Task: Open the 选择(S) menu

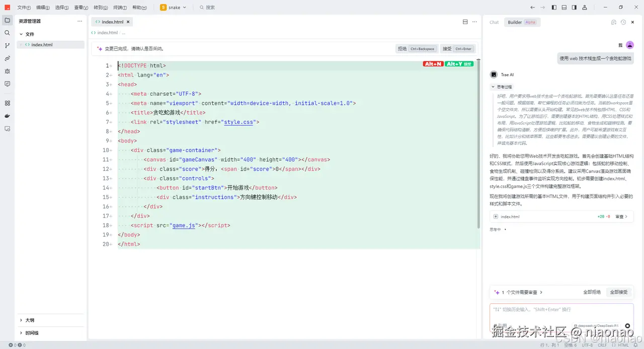Action: click(62, 8)
